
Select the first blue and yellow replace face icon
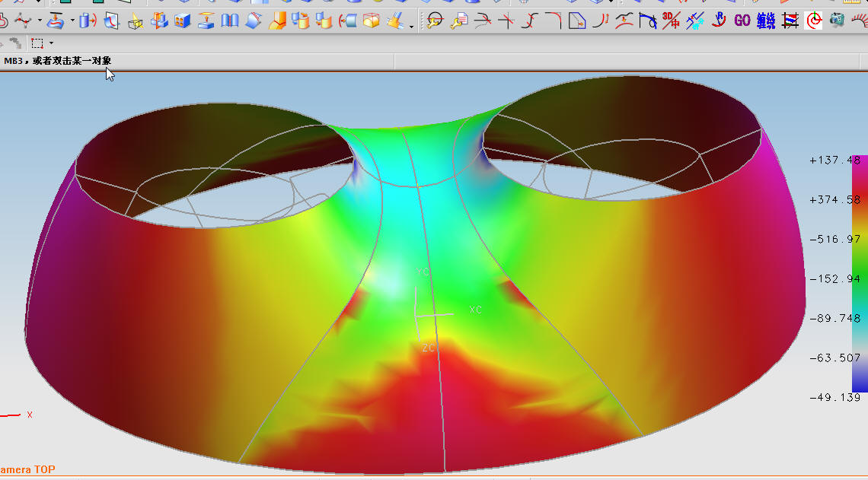pos(300,21)
